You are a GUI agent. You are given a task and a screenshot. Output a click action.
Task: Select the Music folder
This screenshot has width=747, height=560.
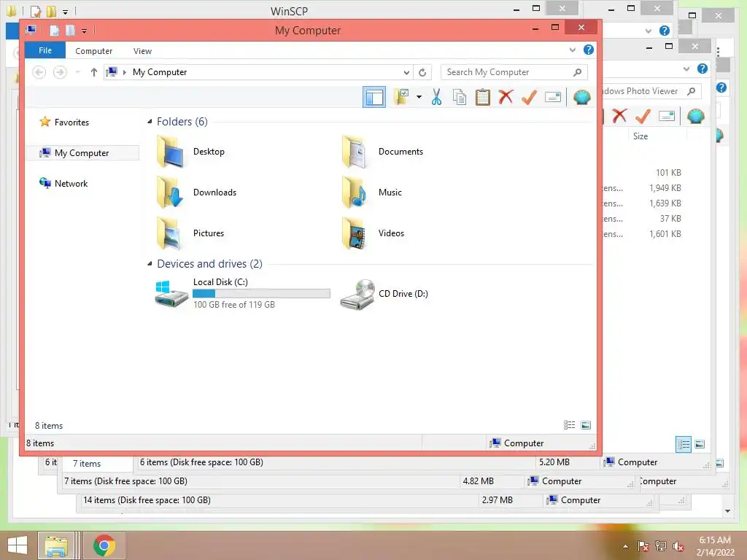point(372,192)
